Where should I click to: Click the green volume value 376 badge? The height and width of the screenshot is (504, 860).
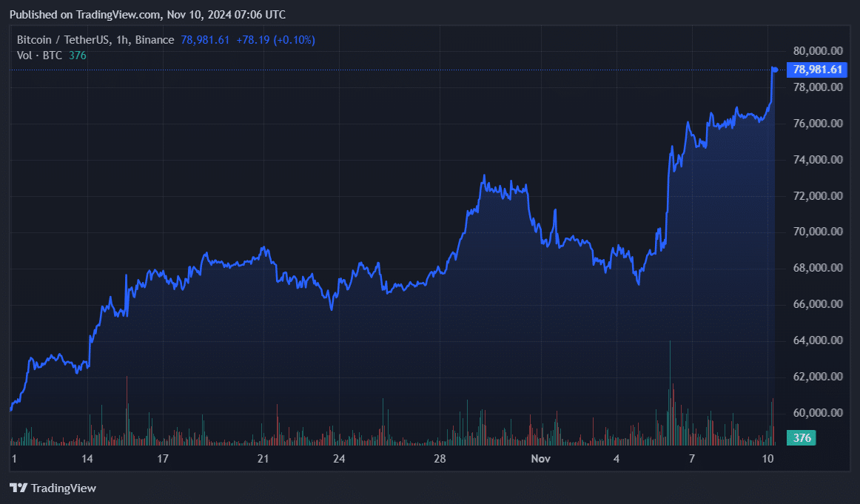coord(801,438)
